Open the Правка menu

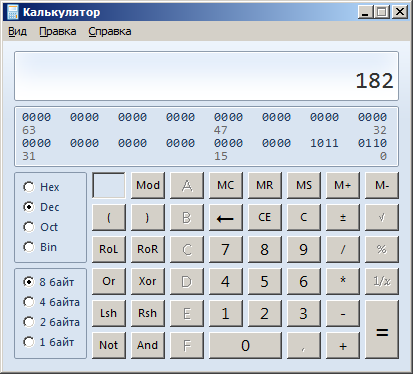[x=58, y=32]
